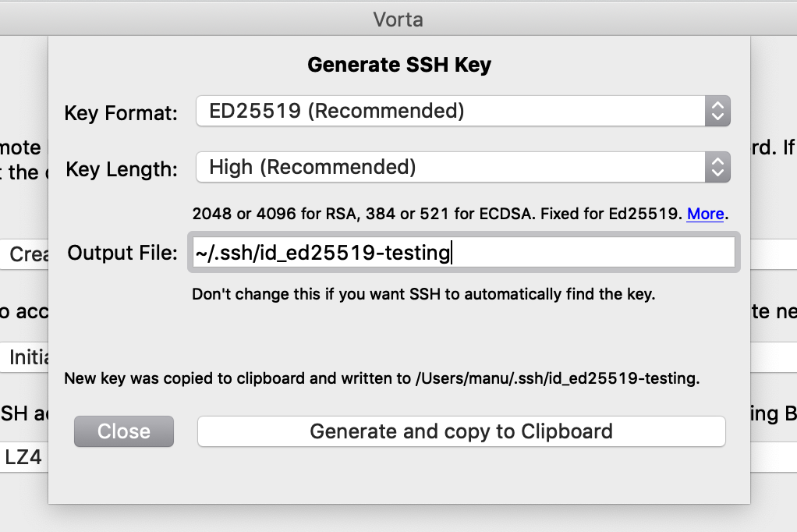Click the "2048 or 4096 for RSA" hint

[438, 214]
